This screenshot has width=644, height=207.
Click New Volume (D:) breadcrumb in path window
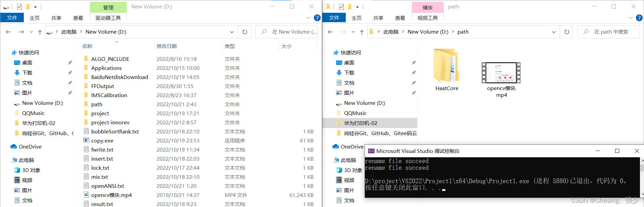tap(428, 32)
